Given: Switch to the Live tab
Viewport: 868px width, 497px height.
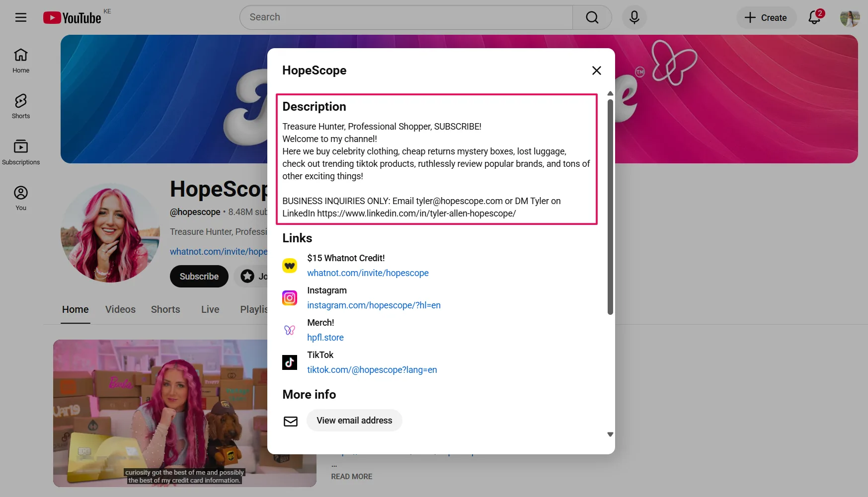Looking at the screenshot, I should coord(210,309).
